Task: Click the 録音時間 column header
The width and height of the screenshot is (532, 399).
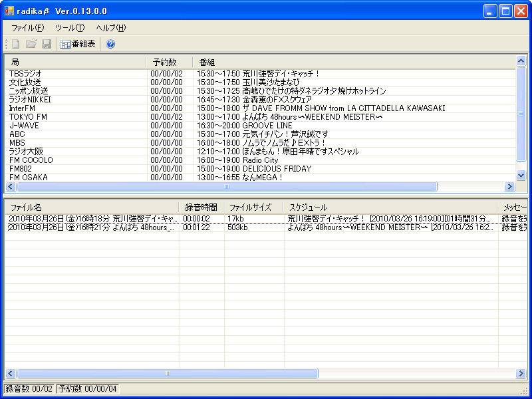Action: [199, 207]
